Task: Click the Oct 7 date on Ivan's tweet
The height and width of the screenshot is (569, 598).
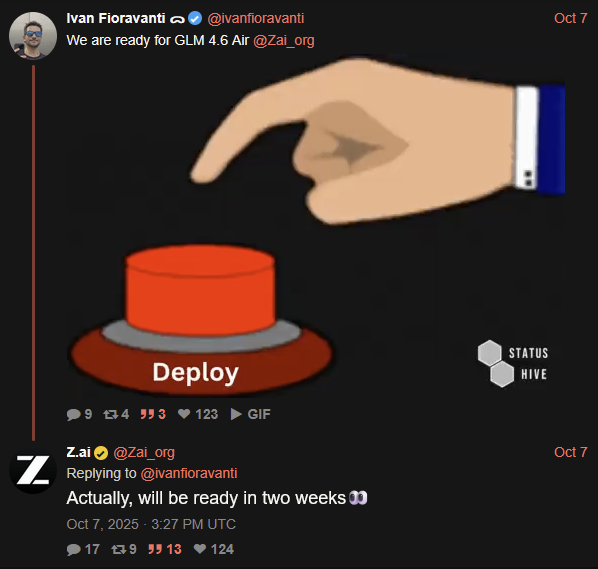Action: (x=571, y=18)
